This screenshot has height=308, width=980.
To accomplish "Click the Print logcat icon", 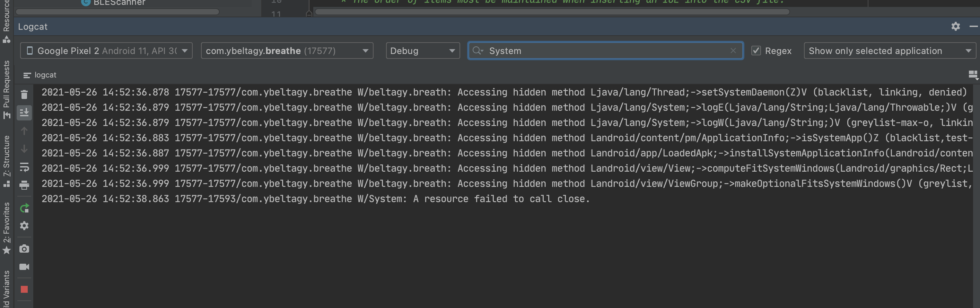I will click(x=24, y=185).
